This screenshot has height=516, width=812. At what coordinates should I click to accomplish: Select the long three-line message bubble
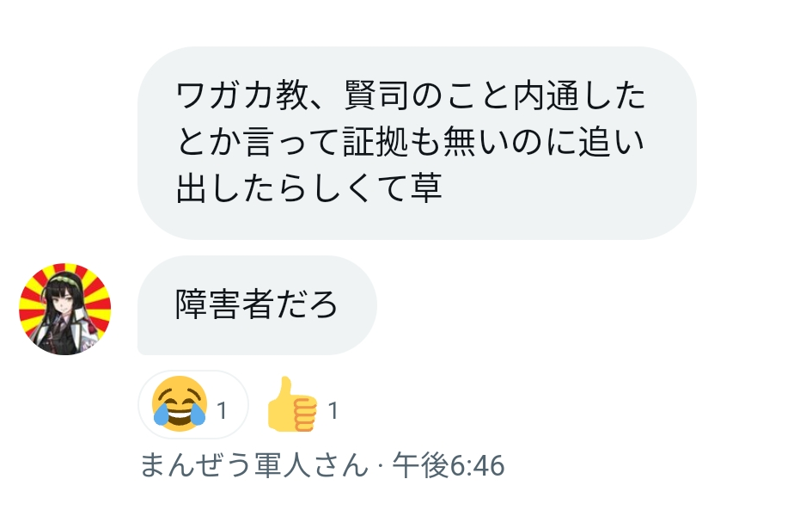417,143
